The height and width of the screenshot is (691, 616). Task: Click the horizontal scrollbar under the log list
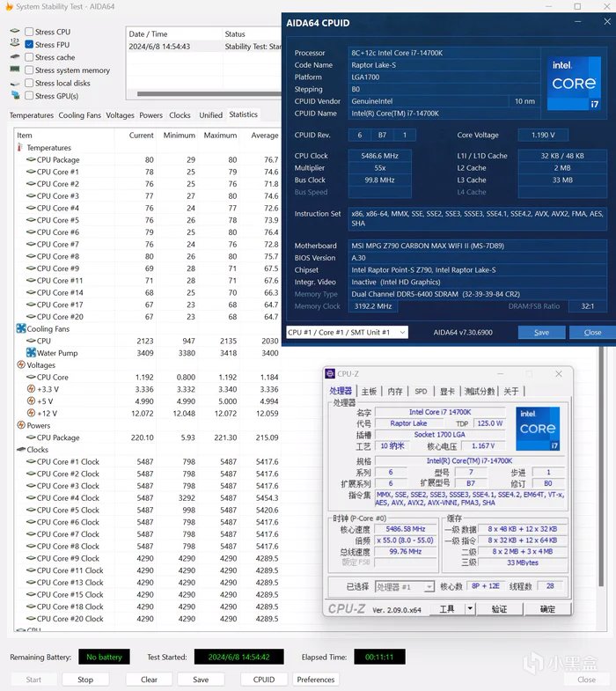pyautogui.click(x=209, y=93)
